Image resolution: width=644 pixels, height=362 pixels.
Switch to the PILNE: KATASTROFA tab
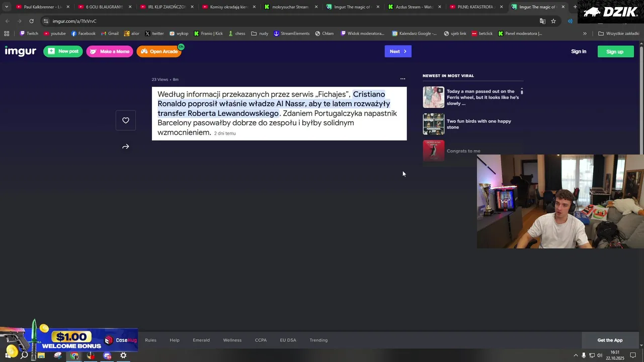click(x=475, y=7)
